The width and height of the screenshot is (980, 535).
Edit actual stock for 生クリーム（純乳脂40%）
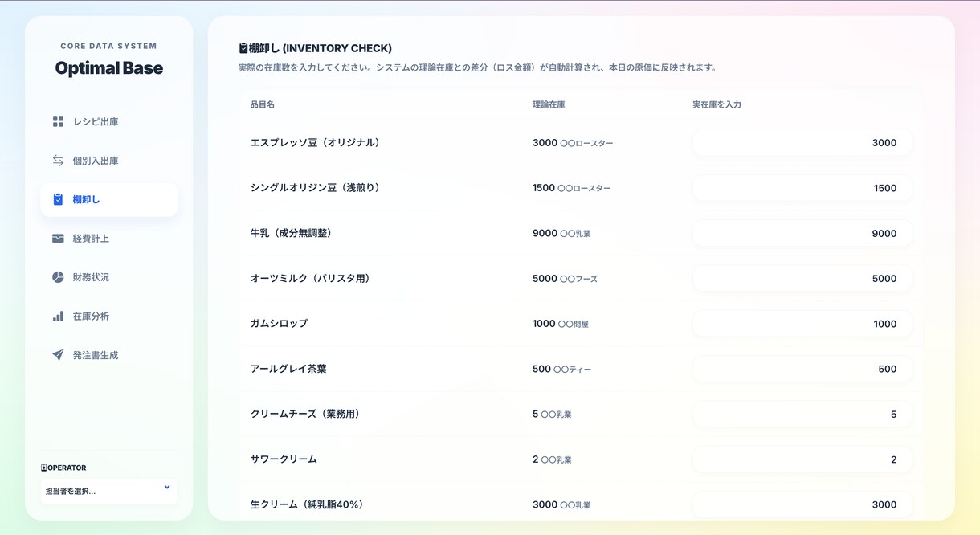802,504
